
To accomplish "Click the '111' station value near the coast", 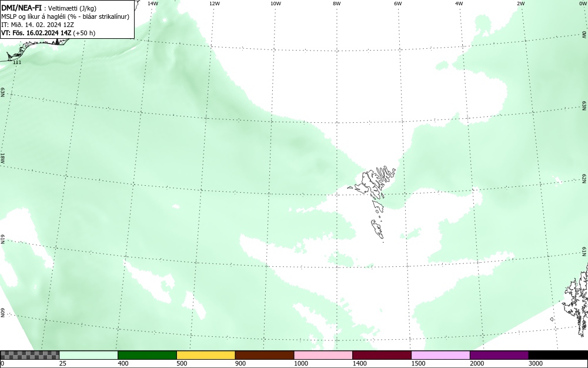I will click(x=17, y=62).
